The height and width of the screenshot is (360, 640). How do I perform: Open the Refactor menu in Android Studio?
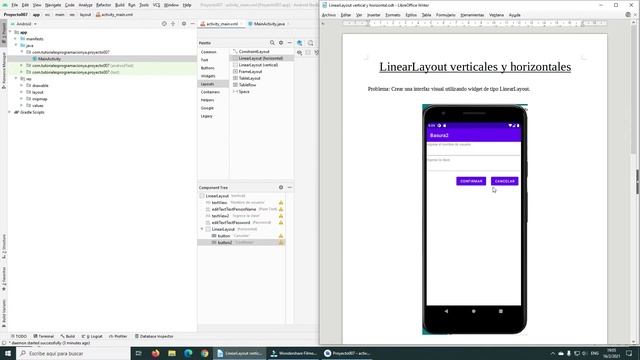(103, 5)
